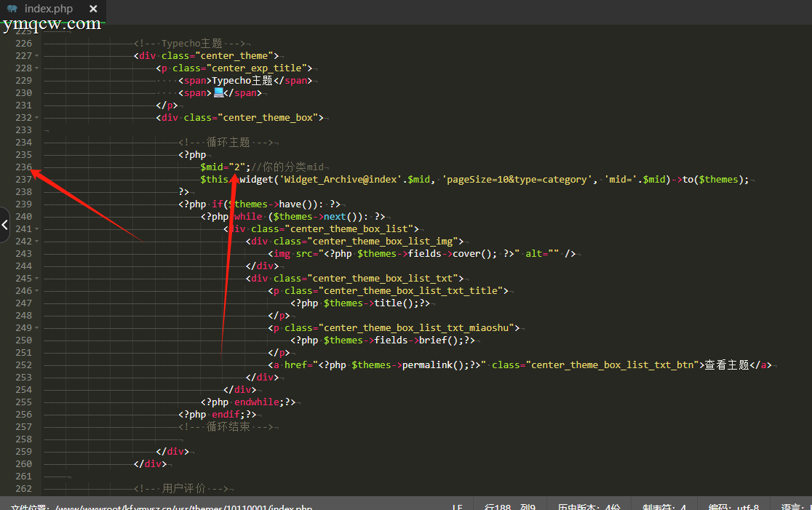Click the 你的分类mid comment on line 236
This screenshot has width=812, height=510.
tap(288, 167)
